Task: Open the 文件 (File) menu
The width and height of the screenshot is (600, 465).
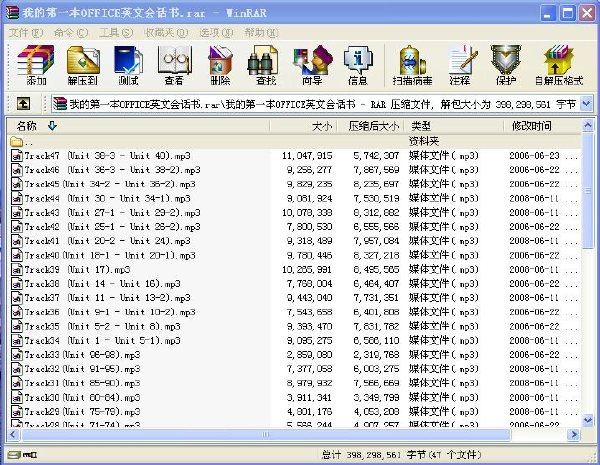Action: [x=26, y=33]
